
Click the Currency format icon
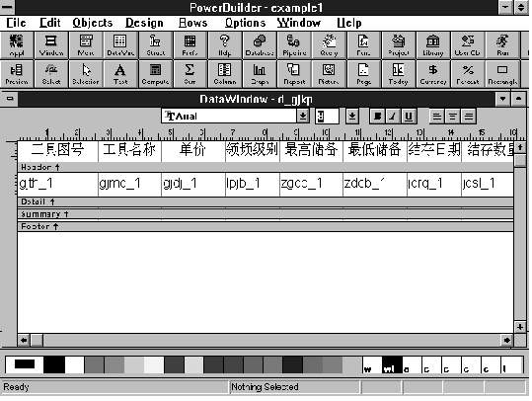click(433, 74)
